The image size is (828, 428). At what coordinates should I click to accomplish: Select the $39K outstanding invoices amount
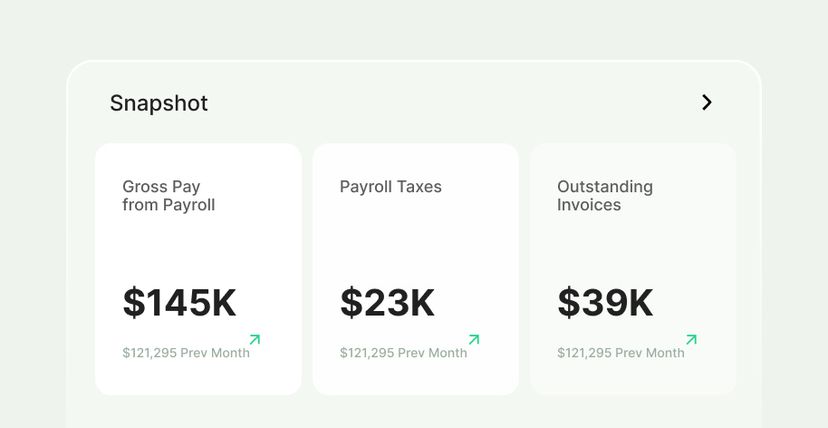605,303
